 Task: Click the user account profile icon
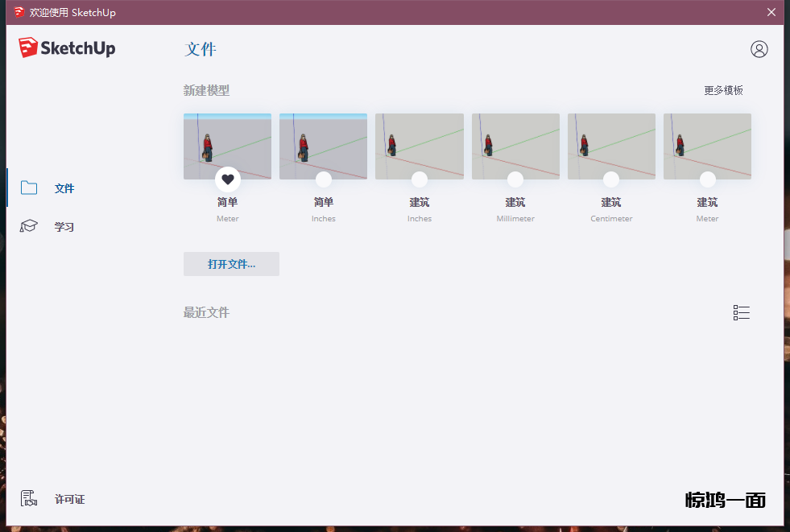pyautogui.click(x=759, y=49)
